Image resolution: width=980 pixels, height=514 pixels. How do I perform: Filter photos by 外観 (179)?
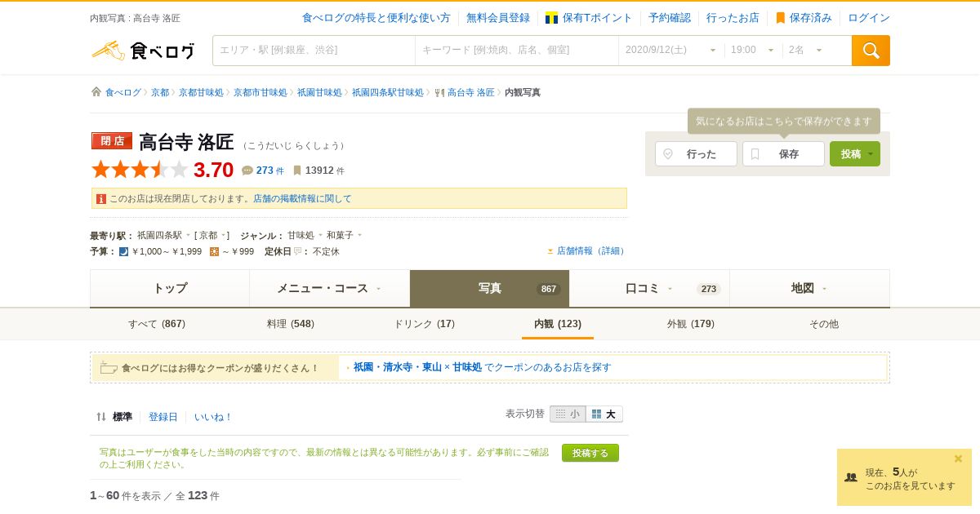691,324
